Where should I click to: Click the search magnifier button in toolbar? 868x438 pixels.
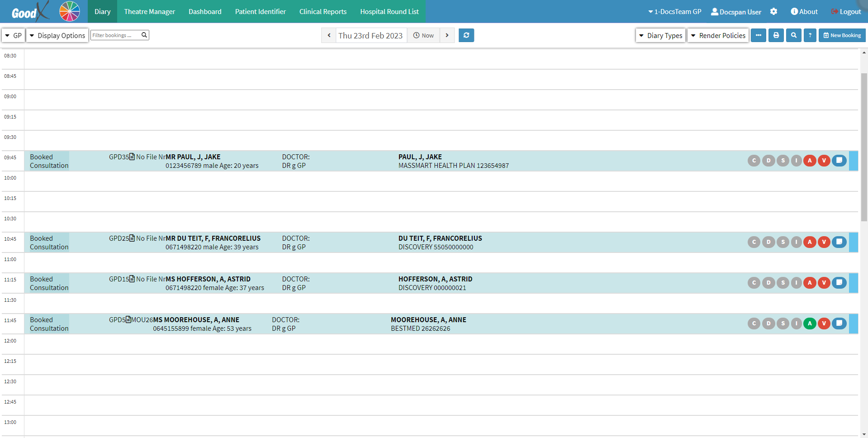tap(793, 35)
